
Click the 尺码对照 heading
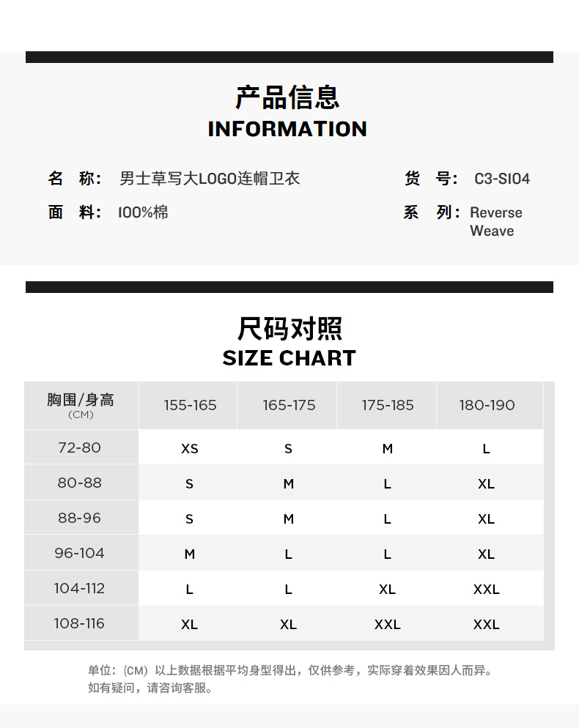point(289,329)
